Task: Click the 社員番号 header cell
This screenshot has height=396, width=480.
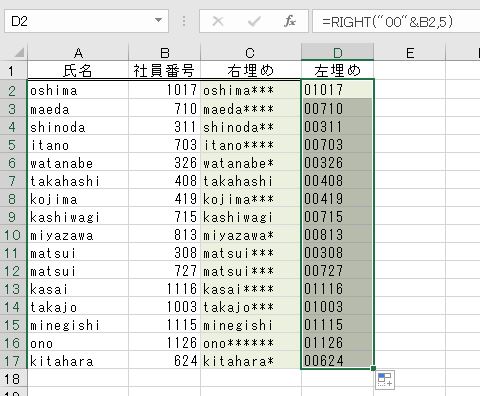Action: [x=165, y=70]
